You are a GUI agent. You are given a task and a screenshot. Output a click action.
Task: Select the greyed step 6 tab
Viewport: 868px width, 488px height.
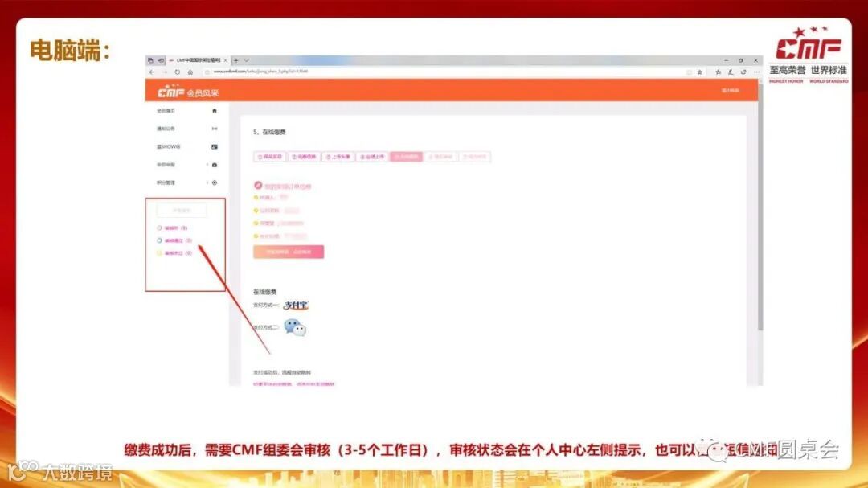[440, 157]
